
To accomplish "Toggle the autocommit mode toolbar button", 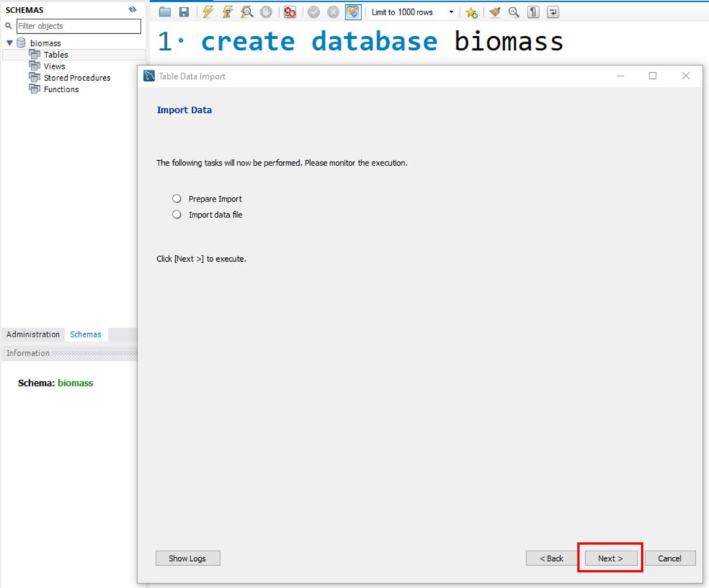I will (x=353, y=12).
